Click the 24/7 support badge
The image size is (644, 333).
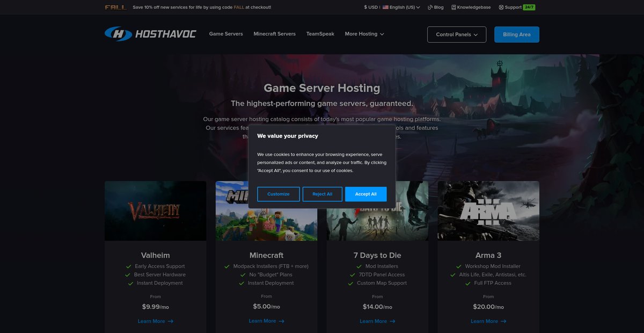[x=529, y=8]
